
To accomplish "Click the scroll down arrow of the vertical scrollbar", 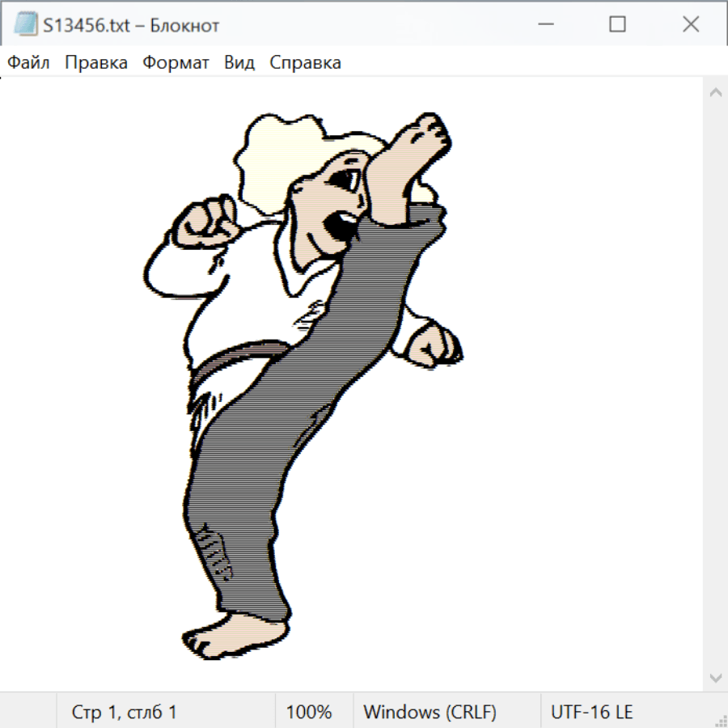I will click(x=715, y=677).
